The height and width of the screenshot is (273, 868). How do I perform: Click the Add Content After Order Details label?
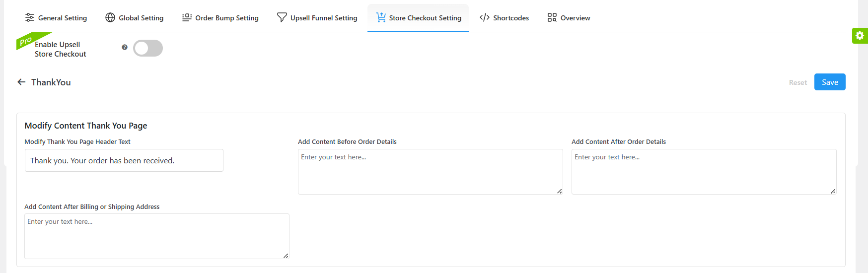pyautogui.click(x=619, y=141)
